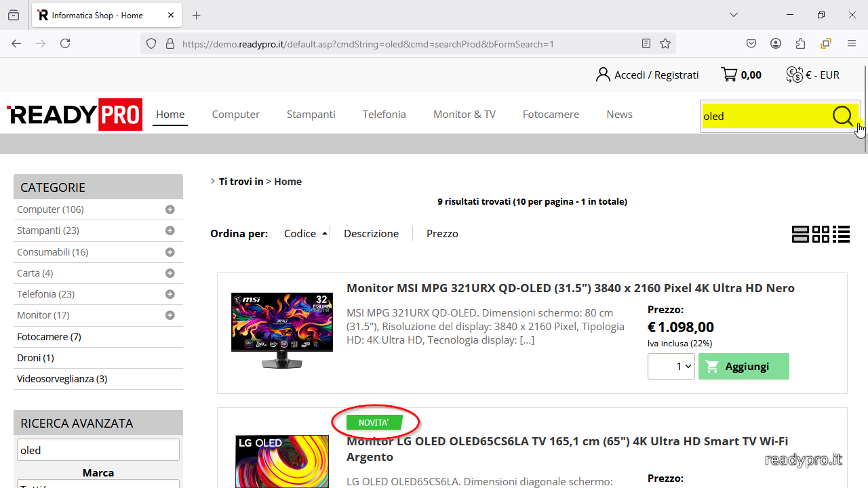This screenshot has width=868, height=488.
Task: Switch to grid view icon
Action: point(821,235)
